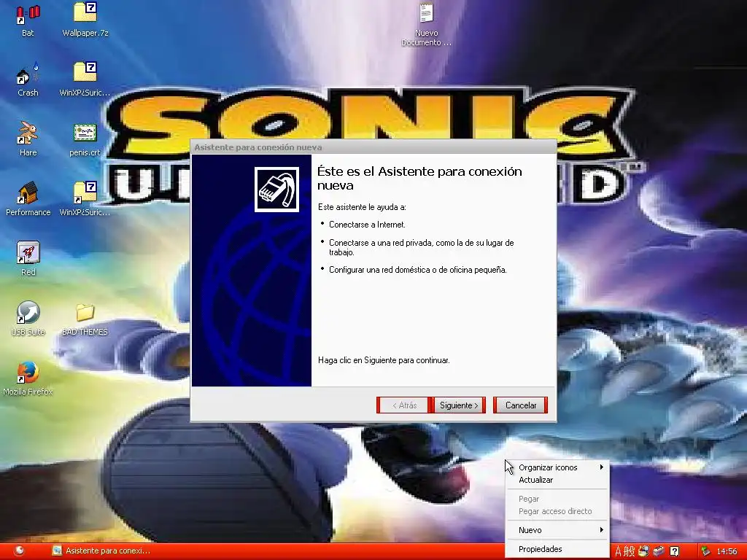This screenshot has width=747, height=560.
Task: Click the Cancelar button
Action: (x=520, y=405)
